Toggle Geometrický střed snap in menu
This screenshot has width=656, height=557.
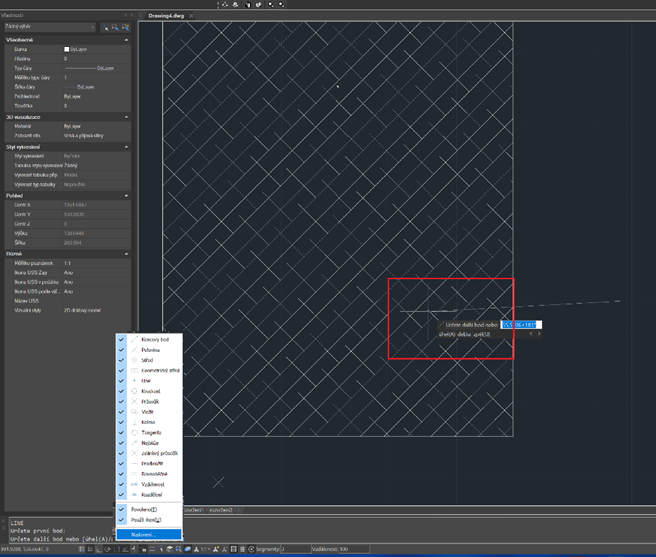[x=149, y=370]
